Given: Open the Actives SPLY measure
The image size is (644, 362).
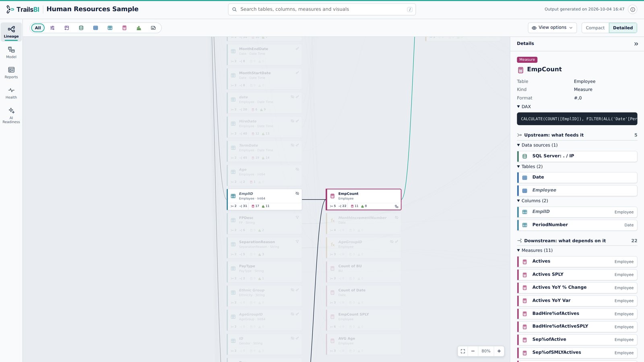Looking at the screenshot, I should 577,274.
